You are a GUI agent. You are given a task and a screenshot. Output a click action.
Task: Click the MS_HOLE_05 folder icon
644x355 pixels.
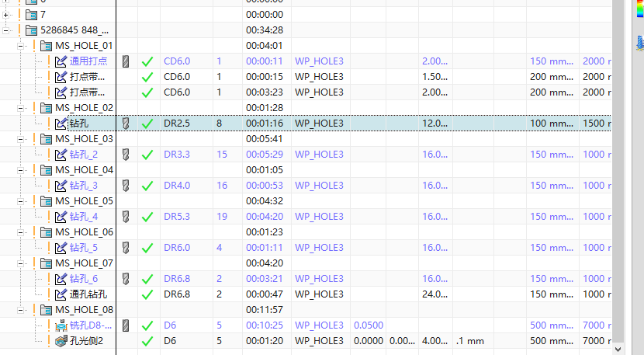(46, 201)
